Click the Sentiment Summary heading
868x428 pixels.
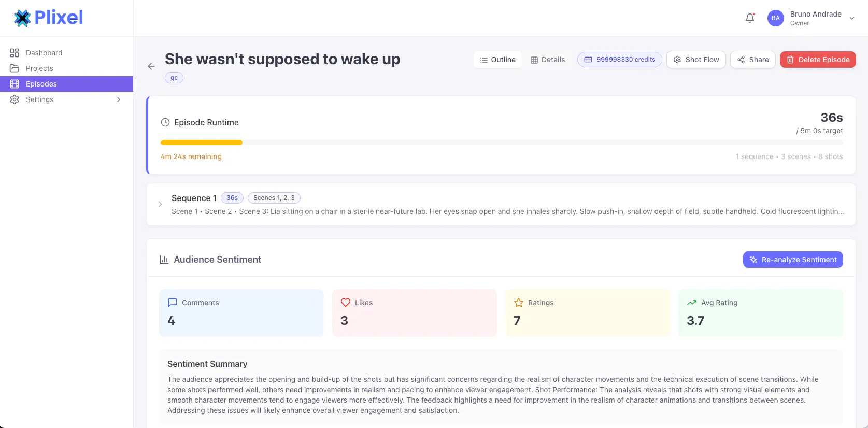(207, 364)
